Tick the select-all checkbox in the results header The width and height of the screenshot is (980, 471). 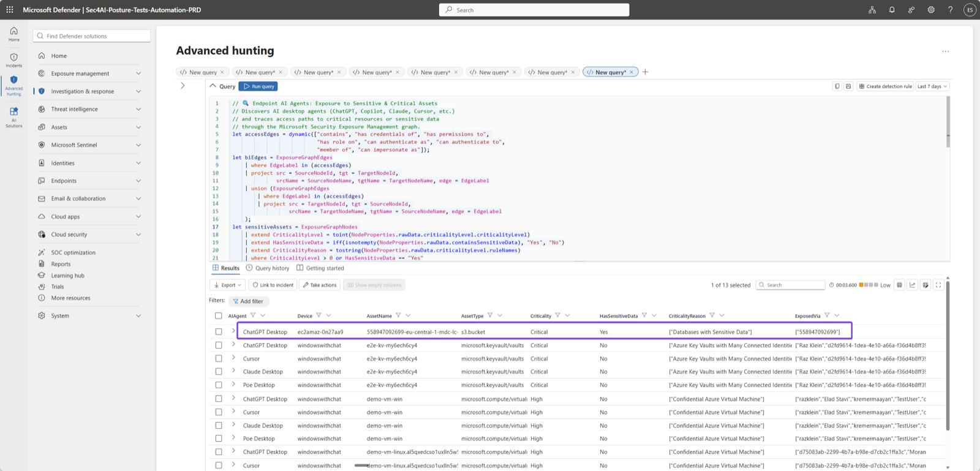(219, 316)
